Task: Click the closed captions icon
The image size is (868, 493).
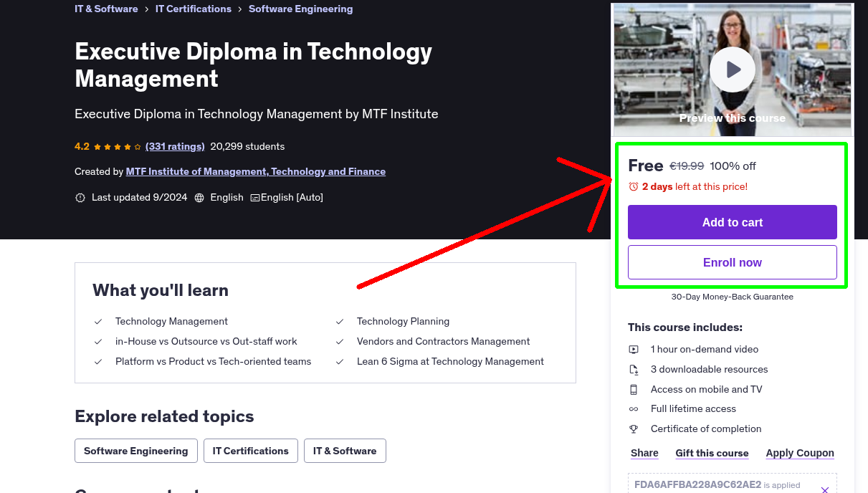Action: click(254, 198)
